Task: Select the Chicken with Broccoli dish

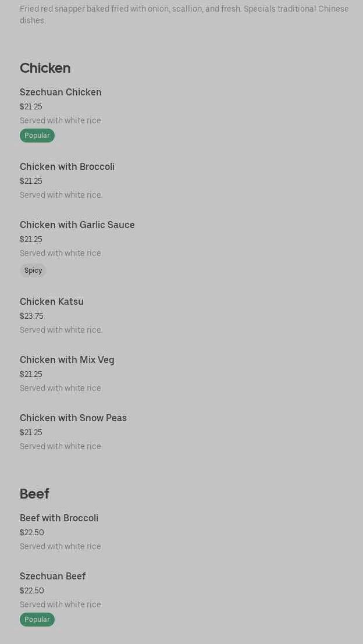Action: coord(67,167)
